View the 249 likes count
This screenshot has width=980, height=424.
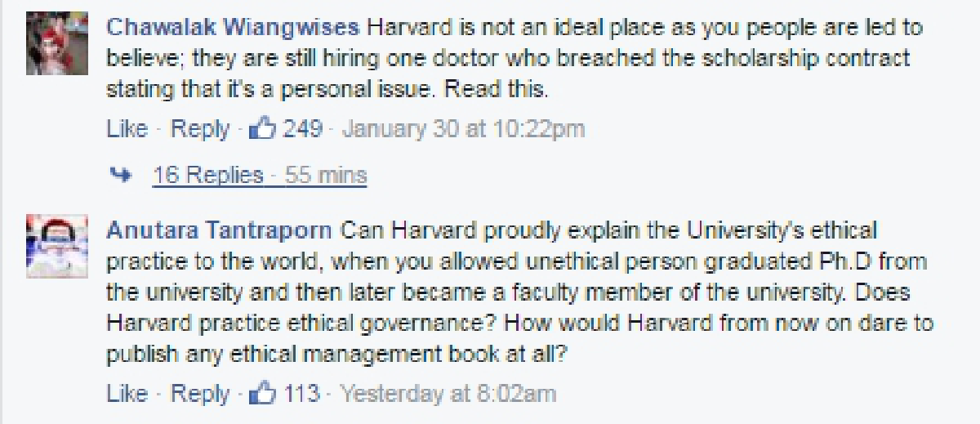303,130
